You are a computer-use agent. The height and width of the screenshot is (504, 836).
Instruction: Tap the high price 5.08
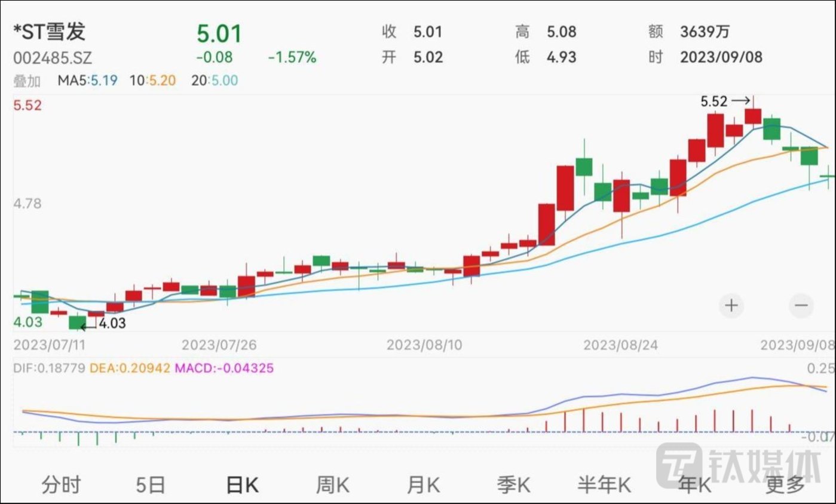(562, 32)
